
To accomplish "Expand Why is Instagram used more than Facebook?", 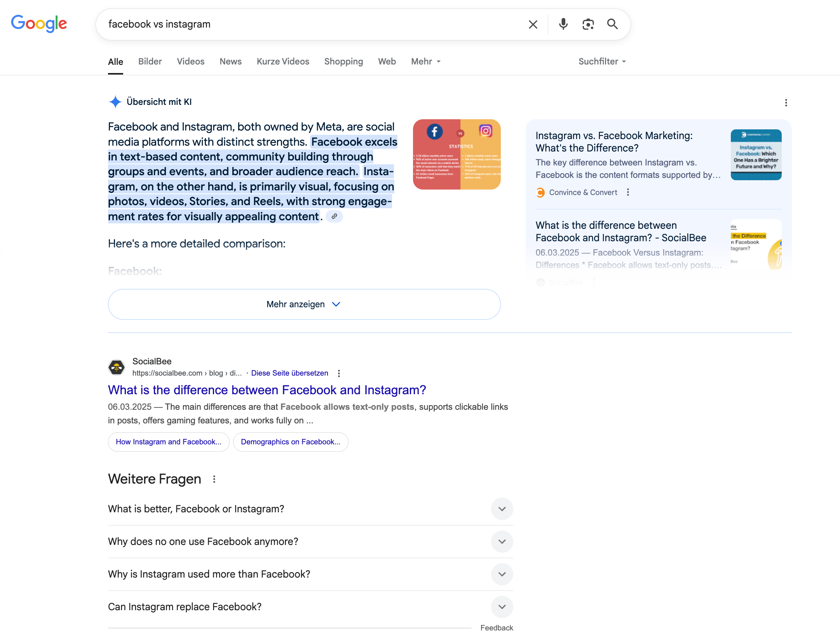I will (x=310, y=574).
